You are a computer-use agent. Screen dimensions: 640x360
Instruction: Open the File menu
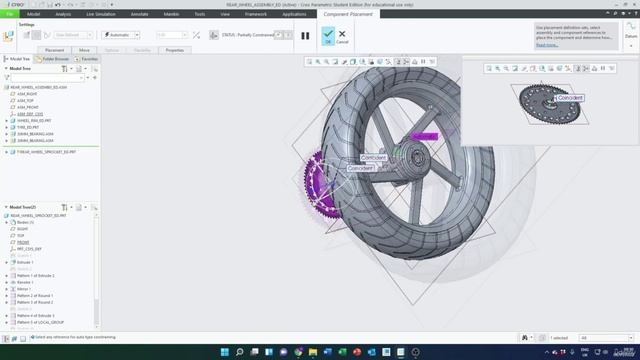point(9,14)
